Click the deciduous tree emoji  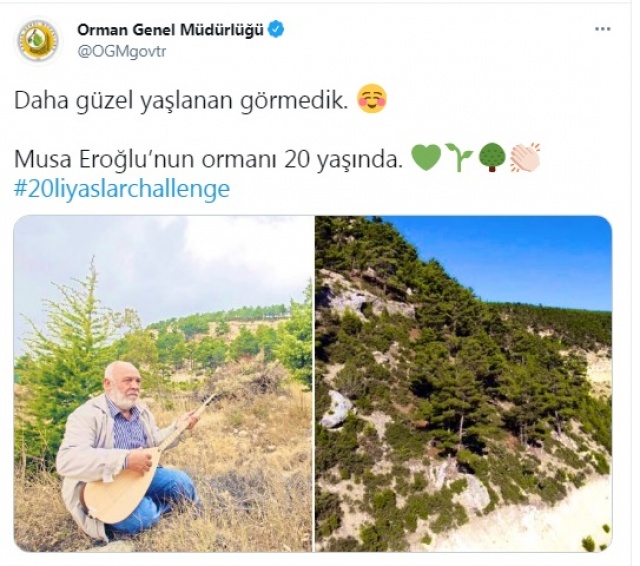492,158
